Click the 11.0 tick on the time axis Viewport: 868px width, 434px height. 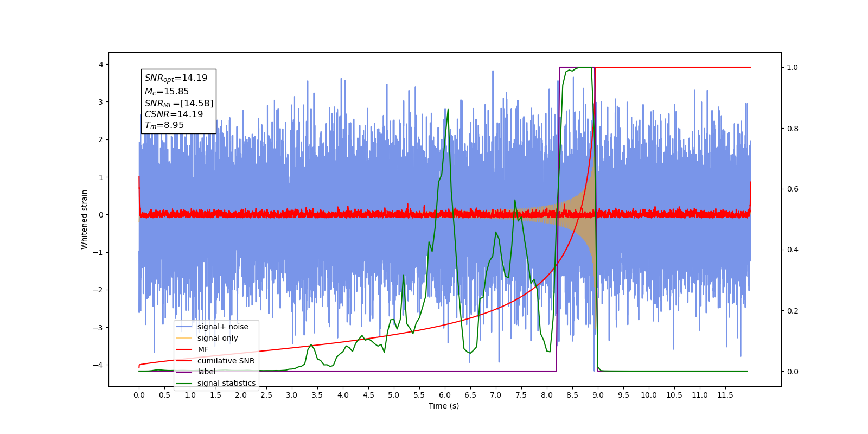700,395
